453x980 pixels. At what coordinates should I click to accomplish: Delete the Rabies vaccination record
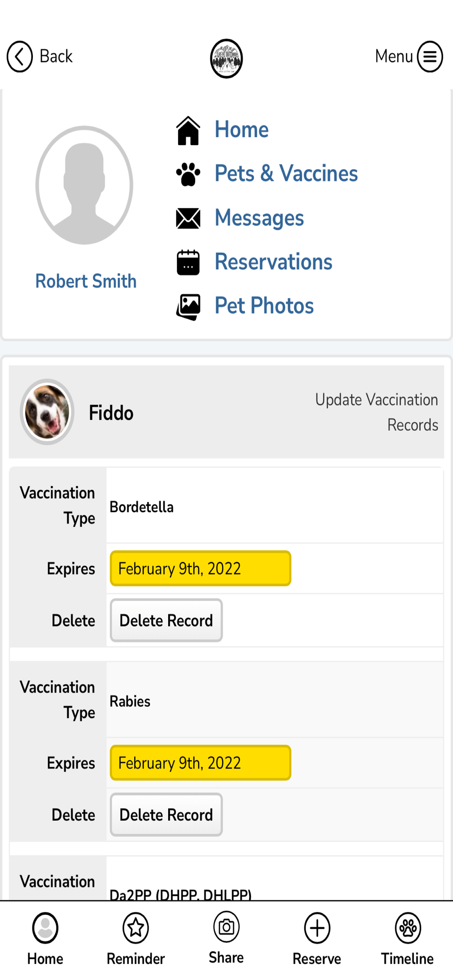coord(166,815)
